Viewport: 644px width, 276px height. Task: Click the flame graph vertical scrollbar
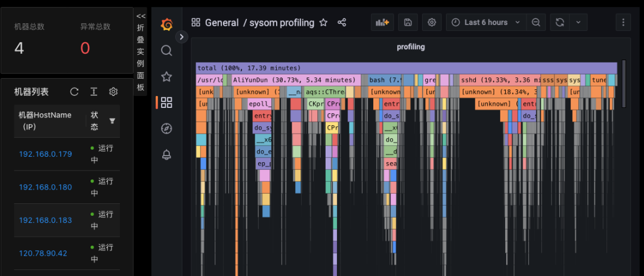coord(624,84)
